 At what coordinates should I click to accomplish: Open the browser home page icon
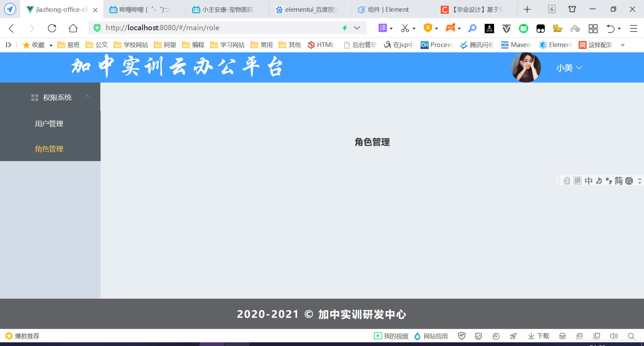pos(73,28)
